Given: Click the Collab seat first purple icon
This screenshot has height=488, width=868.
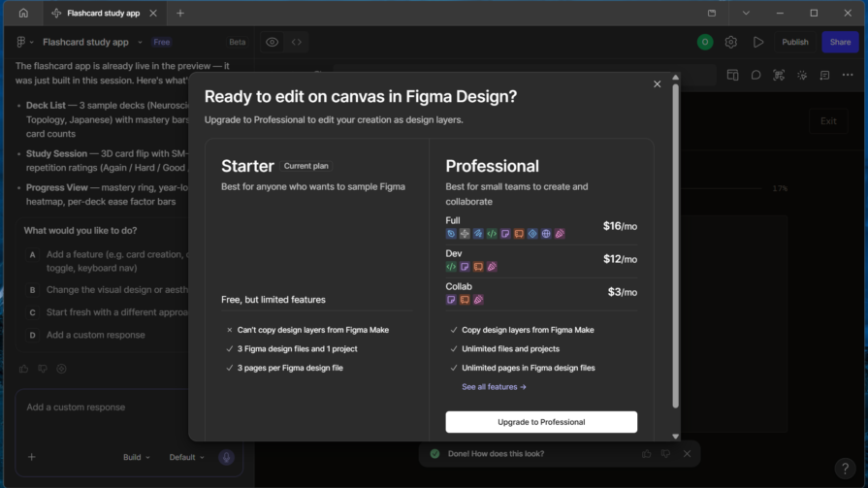Looking at the screenshot, I should coord(451,300).
